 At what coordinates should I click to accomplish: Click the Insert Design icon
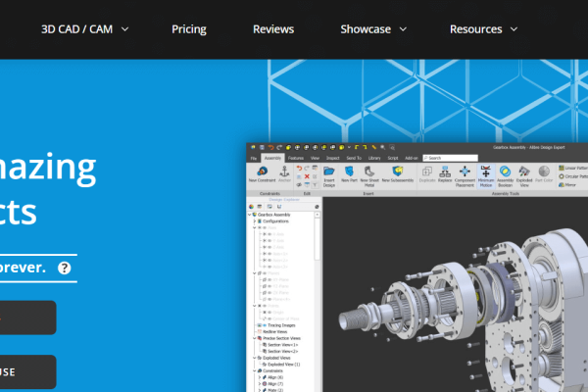[329, 173]
